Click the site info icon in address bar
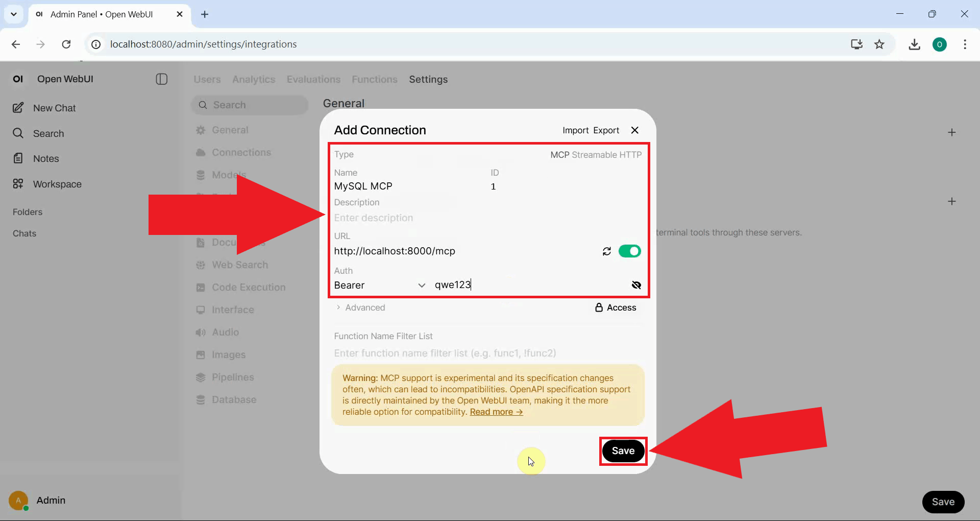Screen dimensions: 980x521 point(96,44)
